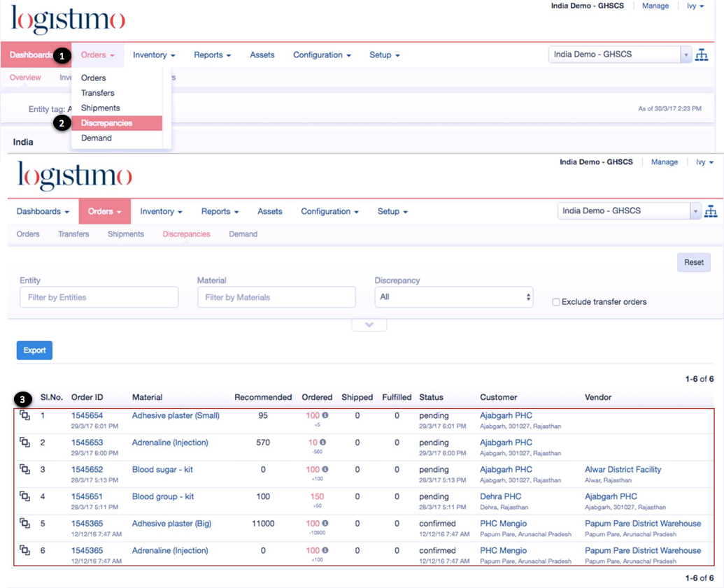The image size is (724, 588).
Task: Click the Filter by Materials field
Action: (276, 297)
